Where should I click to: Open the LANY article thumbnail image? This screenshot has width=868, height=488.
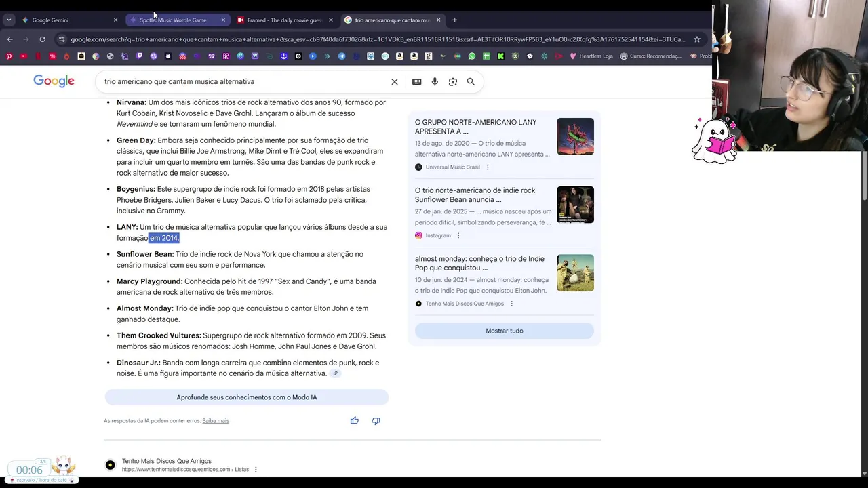pos(575,136)
